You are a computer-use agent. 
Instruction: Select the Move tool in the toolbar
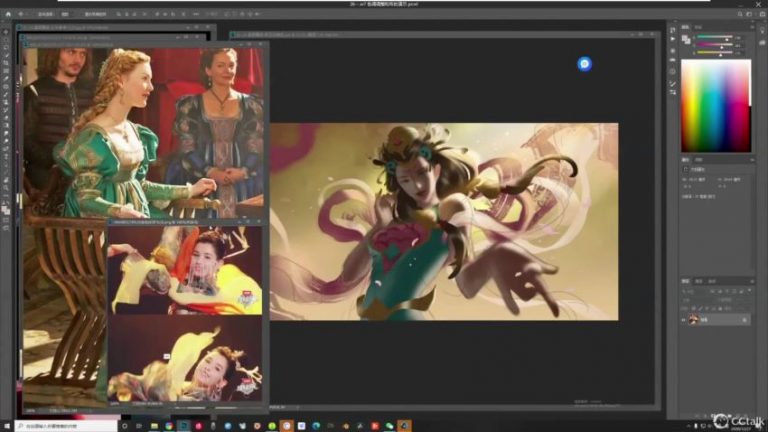6,32
